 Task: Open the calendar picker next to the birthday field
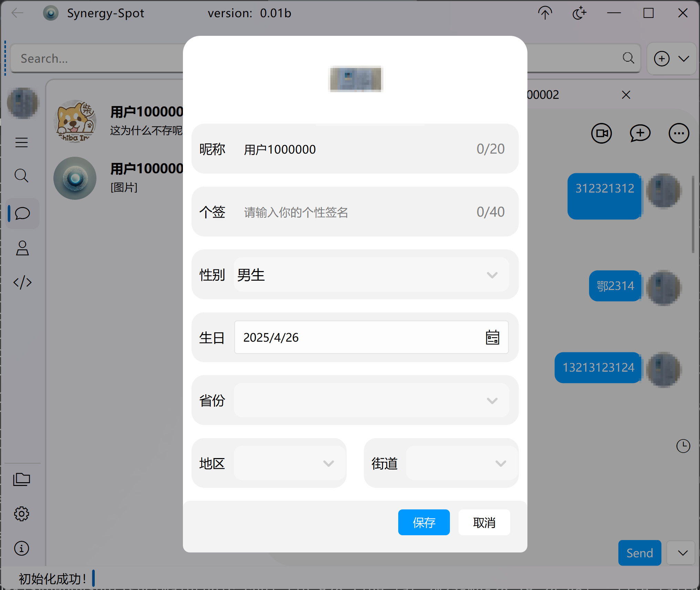[492, 338]
